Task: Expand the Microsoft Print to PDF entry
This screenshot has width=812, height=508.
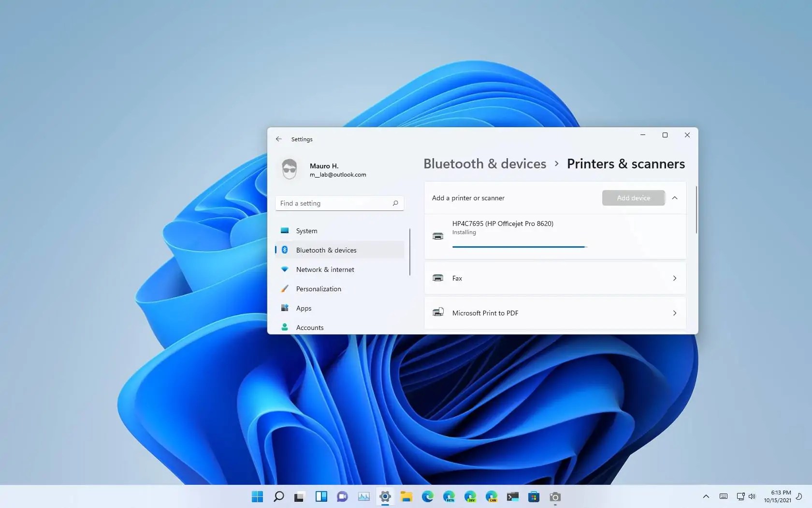Action: pos(674,313)
